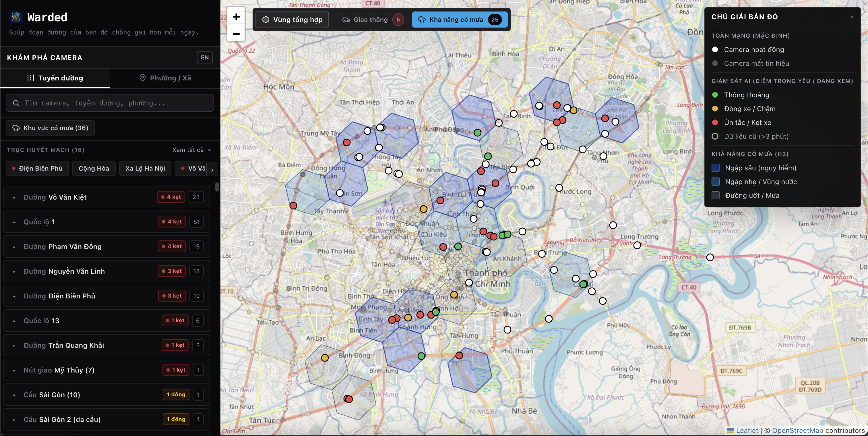Click the 25 count badge

pos(495,20)
